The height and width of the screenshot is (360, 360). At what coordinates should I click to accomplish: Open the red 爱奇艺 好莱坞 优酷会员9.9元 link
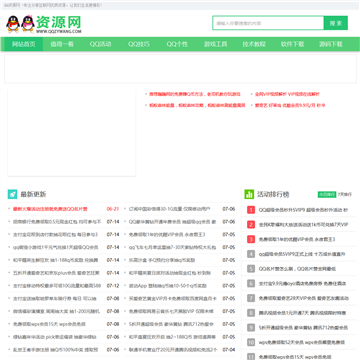(x=290, y=105)
